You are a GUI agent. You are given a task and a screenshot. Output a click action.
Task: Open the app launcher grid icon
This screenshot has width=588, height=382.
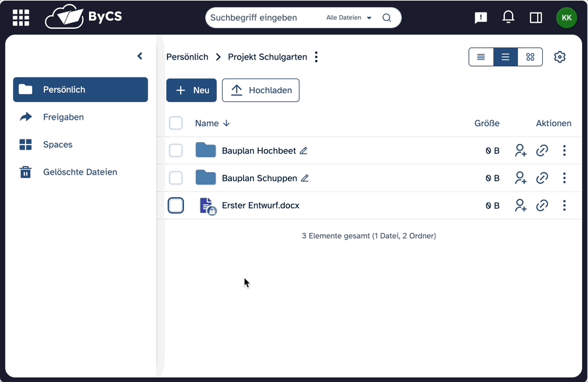tap(21, 18)
